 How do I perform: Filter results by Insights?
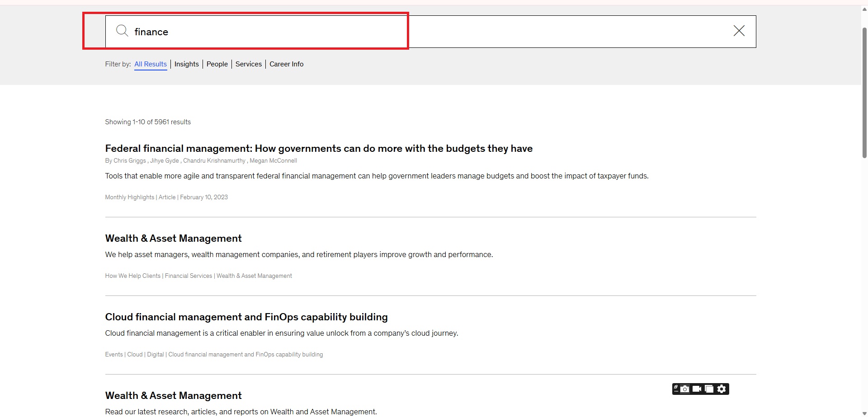(186, 64)
